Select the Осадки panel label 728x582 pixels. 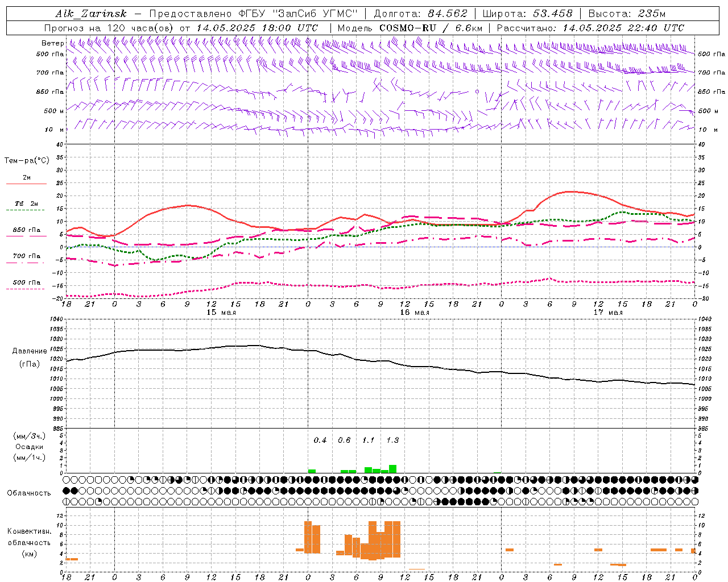pyautogui.click(x=30, y=447)
